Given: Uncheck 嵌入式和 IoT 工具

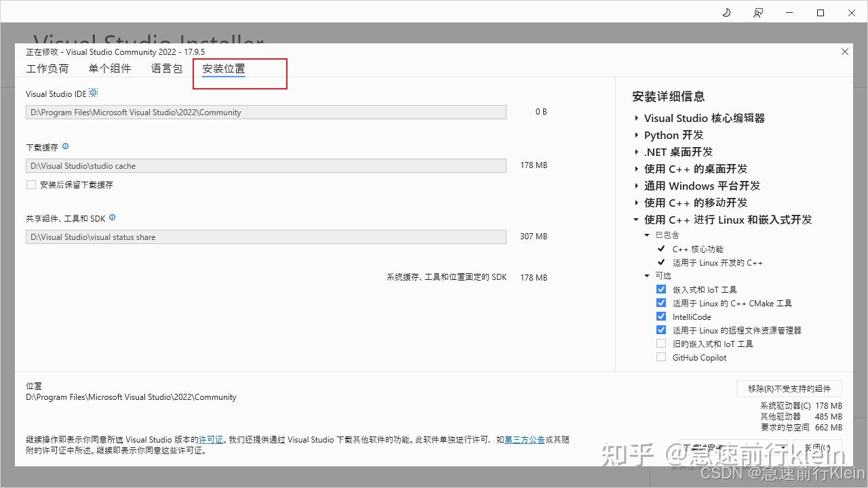Looking at the screenshot, I should coord(661,289).
